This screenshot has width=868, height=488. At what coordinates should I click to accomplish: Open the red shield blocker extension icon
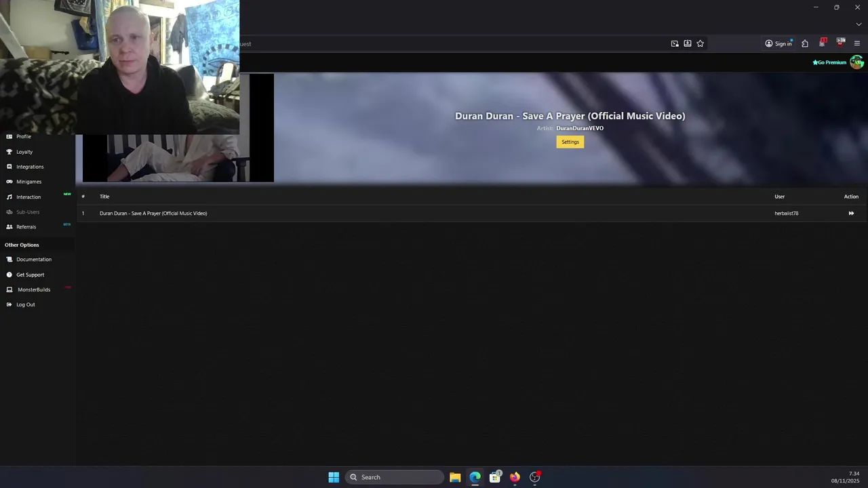(x=841, y=43)
